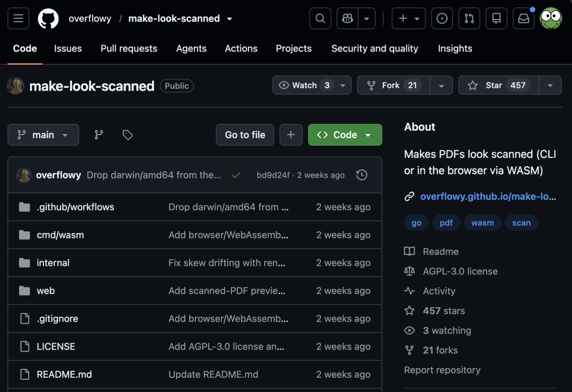Viewport: 572px width, 392px height.
Task: Click the overflowy commit author name
Action: tap(58, 175)
